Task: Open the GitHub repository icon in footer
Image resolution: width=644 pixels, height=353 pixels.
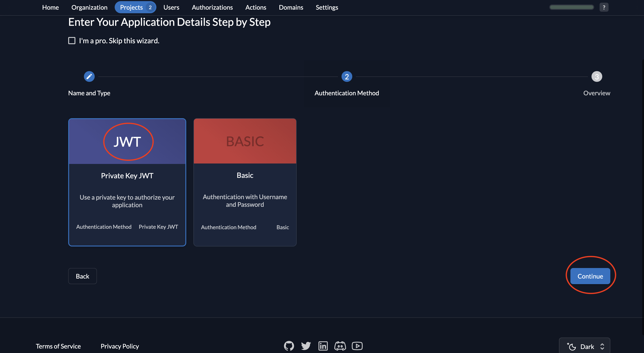Action: pyautogui.click(x=289, y=346)
